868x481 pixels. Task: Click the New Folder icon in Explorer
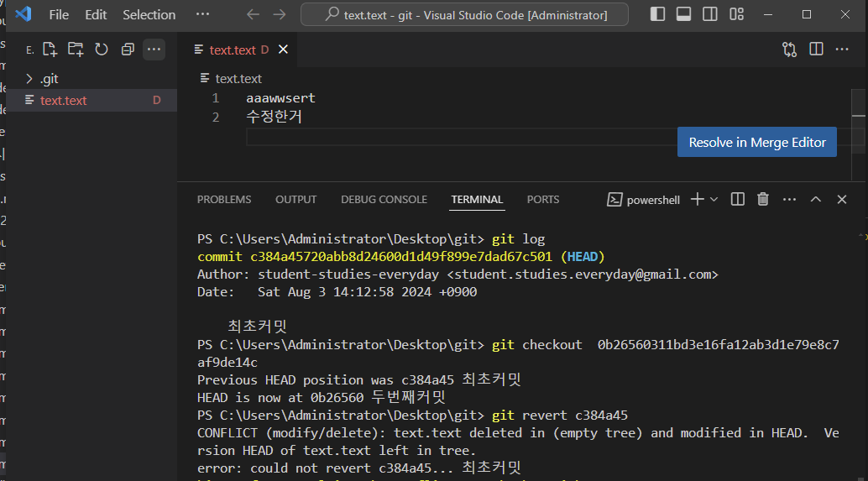tap(76, 50)
